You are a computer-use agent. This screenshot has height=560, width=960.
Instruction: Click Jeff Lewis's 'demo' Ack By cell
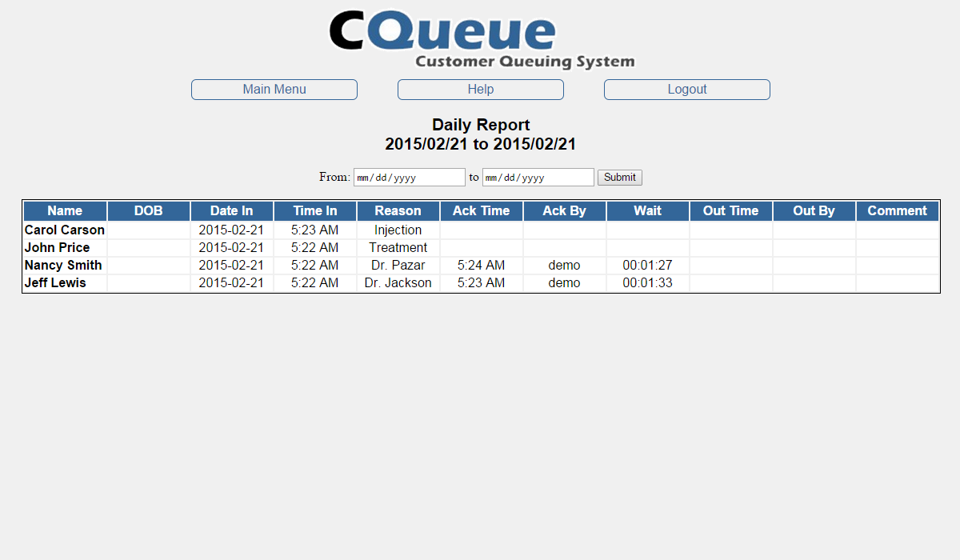coord(564,283)
